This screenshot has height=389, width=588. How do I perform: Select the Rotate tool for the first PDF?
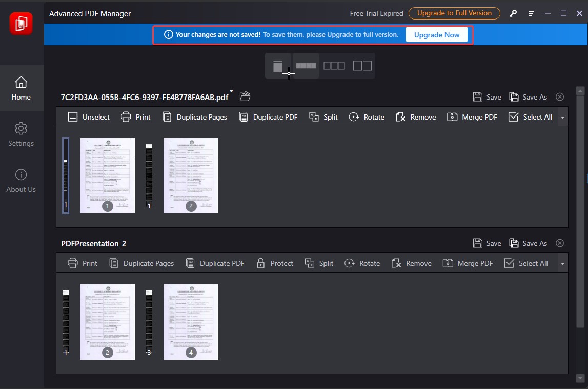366,117
